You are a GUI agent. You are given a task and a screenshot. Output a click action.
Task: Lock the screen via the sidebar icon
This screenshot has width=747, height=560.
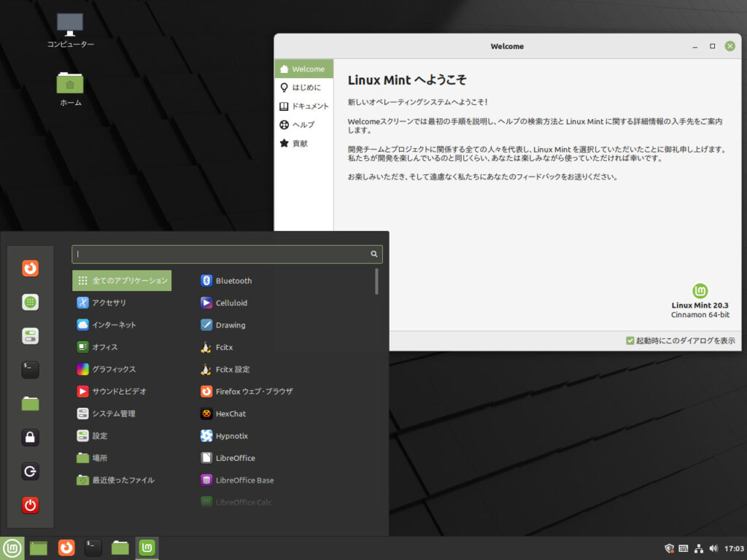(29, 437)
